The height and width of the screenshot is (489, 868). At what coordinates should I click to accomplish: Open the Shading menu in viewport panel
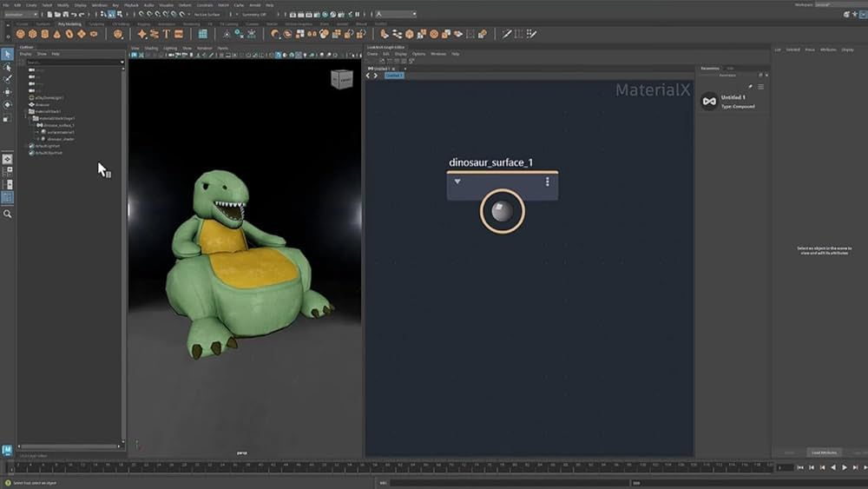(x=149, y=48)
